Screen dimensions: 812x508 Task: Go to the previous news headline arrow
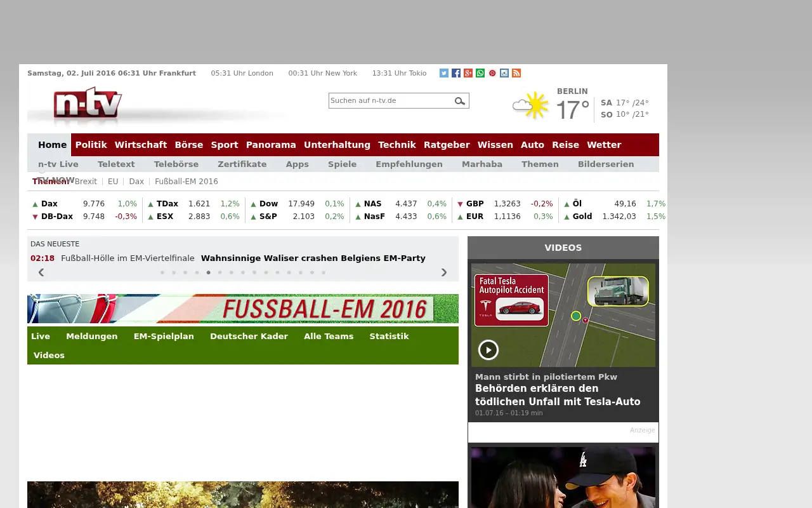tap(41, 272)
